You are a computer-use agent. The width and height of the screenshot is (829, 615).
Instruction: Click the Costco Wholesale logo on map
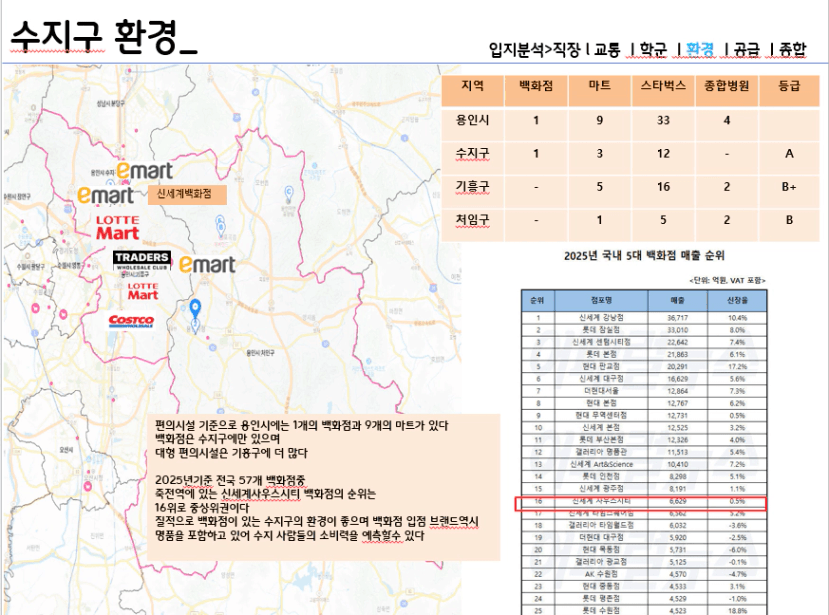tap(131, 320)
